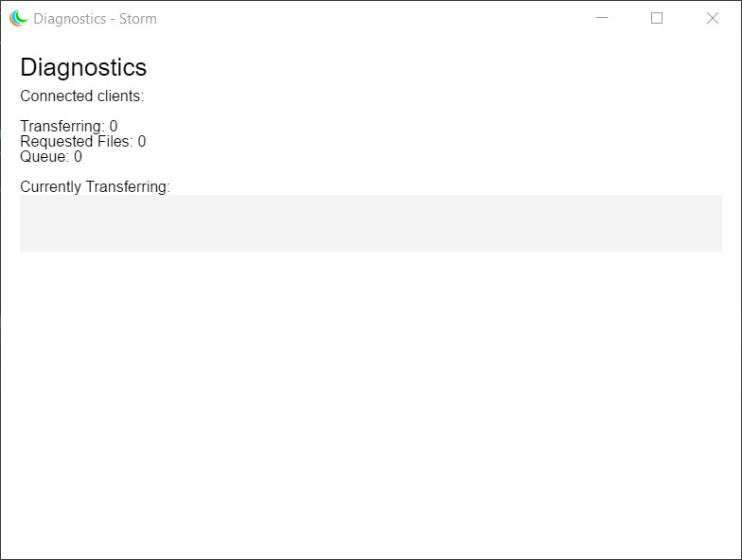The image size is (742, 560).
Task: Click the large Diagnostics heading
Action: tap(83, 67)
